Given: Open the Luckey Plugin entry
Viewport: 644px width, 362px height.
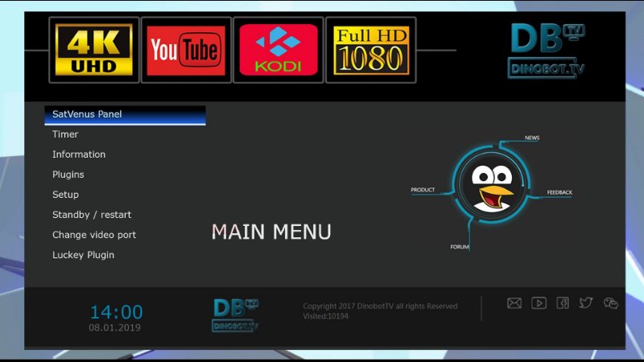Looking at the screenshot, I should (x=84, y=255).
